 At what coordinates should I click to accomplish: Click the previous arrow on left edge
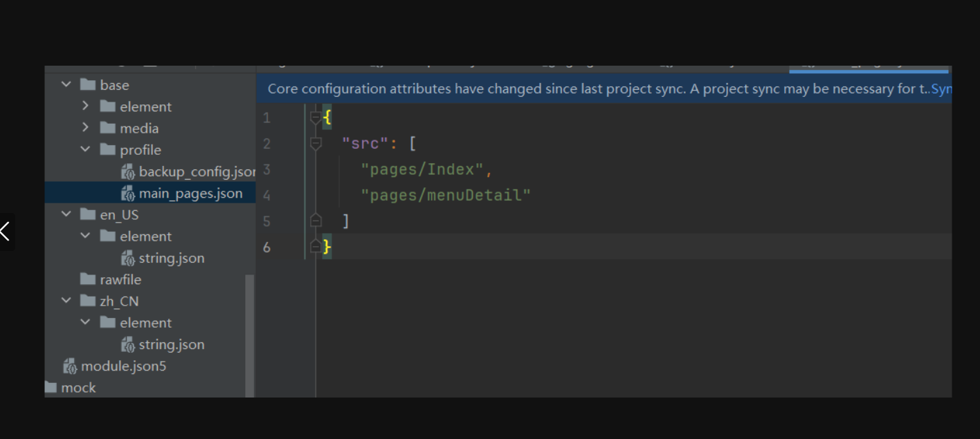coord(6,232)
